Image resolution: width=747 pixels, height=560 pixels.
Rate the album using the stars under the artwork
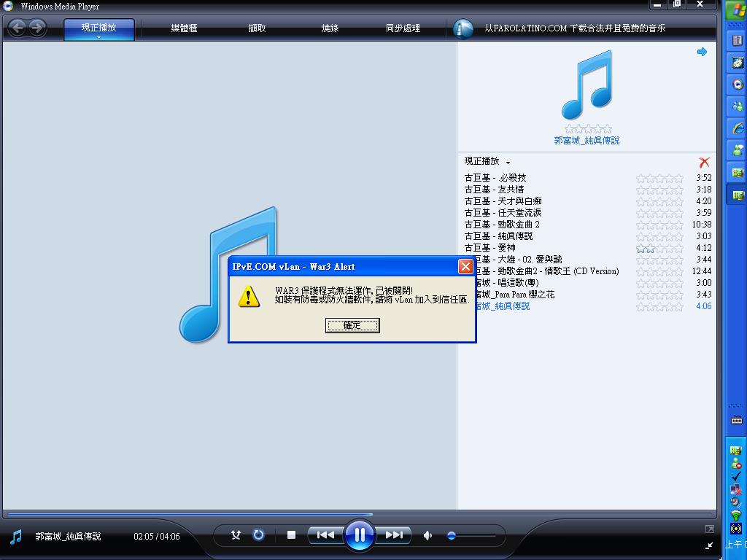[588, 129]
